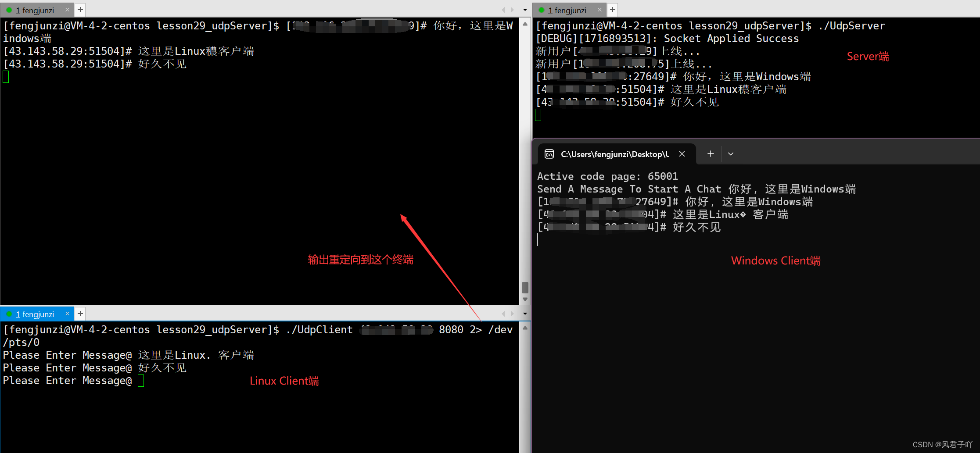The height and width of the screenshot is (453, 980).
Task: Close the fengjunzi tab in the Linux client pane
Action: [67, 314]
